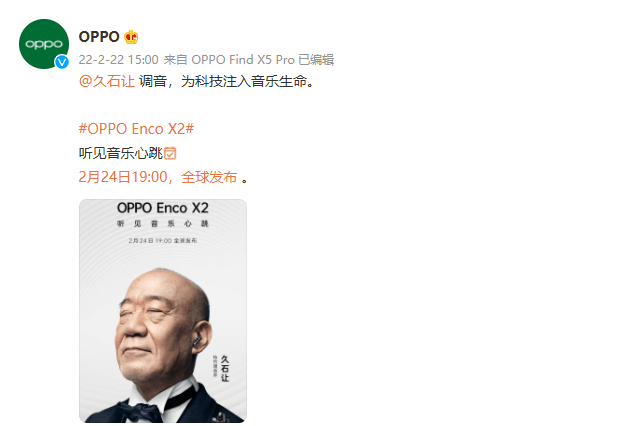Click the bow tie in the poster
The height and width of the screenshot is (426, 637).
tap(140, 411)
